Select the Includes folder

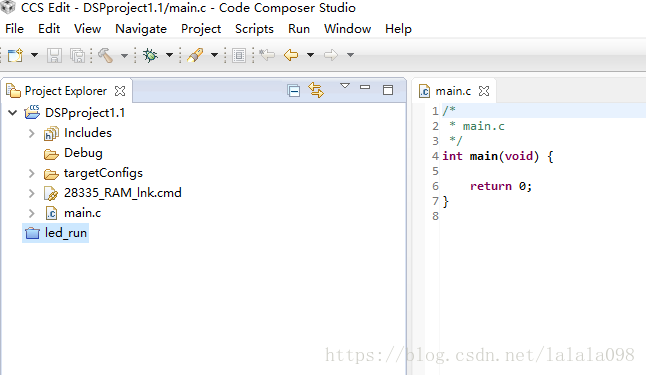click(x=88, y=133)
